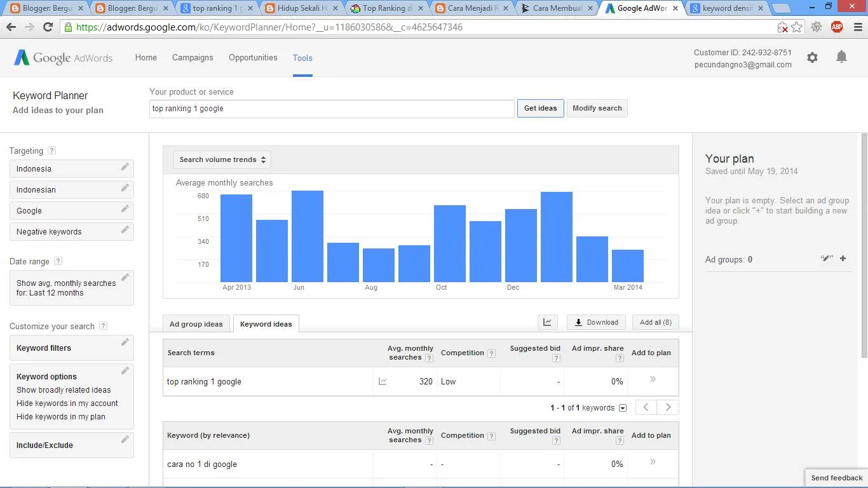Show trend chart for top ranking 1 google

(x=383, y=381)
